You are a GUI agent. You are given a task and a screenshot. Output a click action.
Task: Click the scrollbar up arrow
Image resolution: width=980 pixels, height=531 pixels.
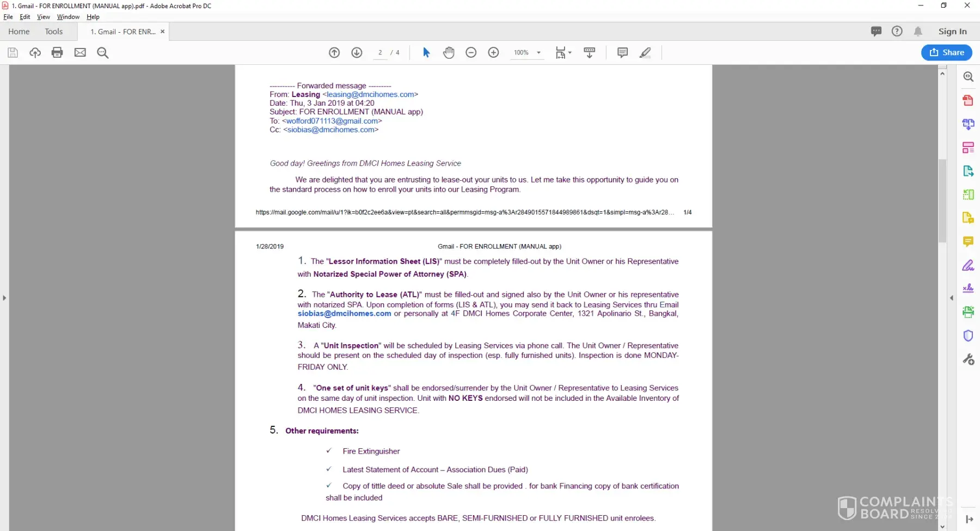click(x=942, y=73)
